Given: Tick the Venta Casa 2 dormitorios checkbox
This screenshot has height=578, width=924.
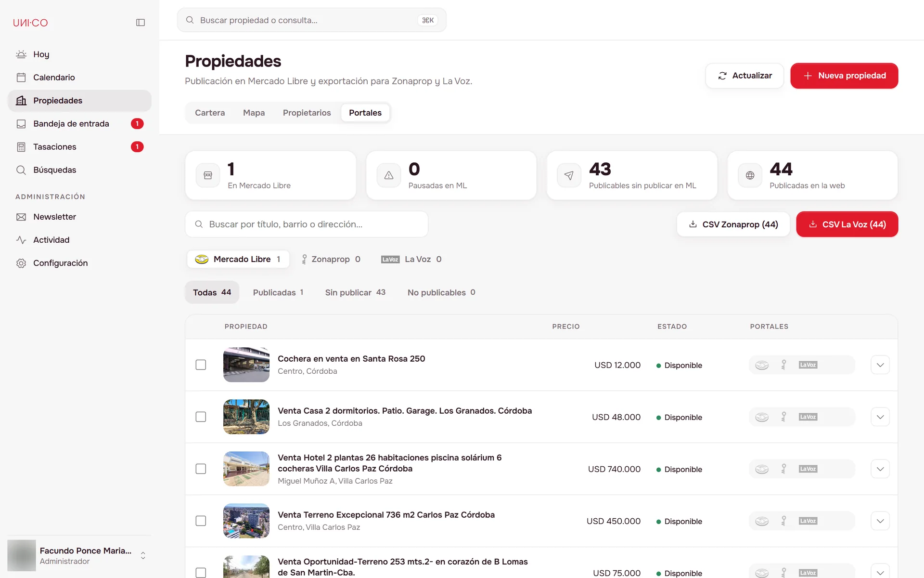Looking at the screenshot, I should 201,417.
